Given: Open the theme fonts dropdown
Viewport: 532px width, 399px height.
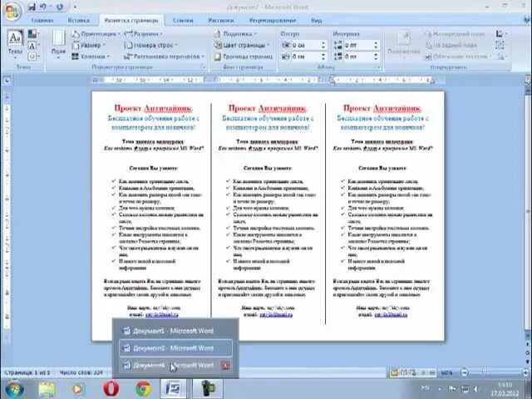Looking at the screenshot, I should point(33,46).
